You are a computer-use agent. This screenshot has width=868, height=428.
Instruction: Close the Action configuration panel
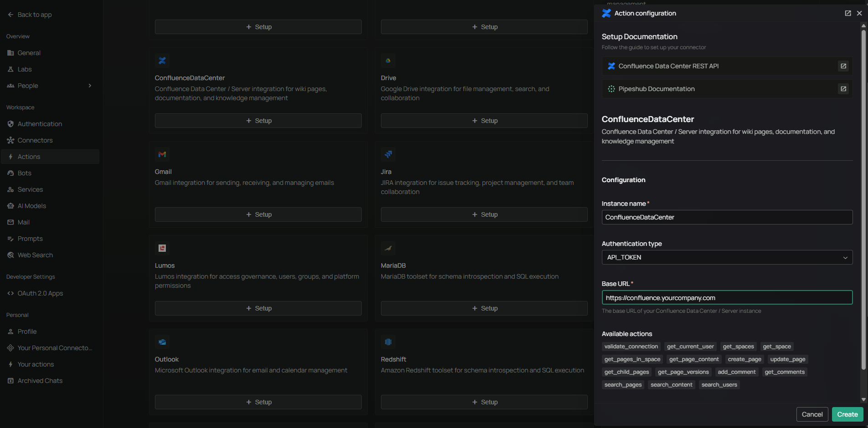point(859,13)
